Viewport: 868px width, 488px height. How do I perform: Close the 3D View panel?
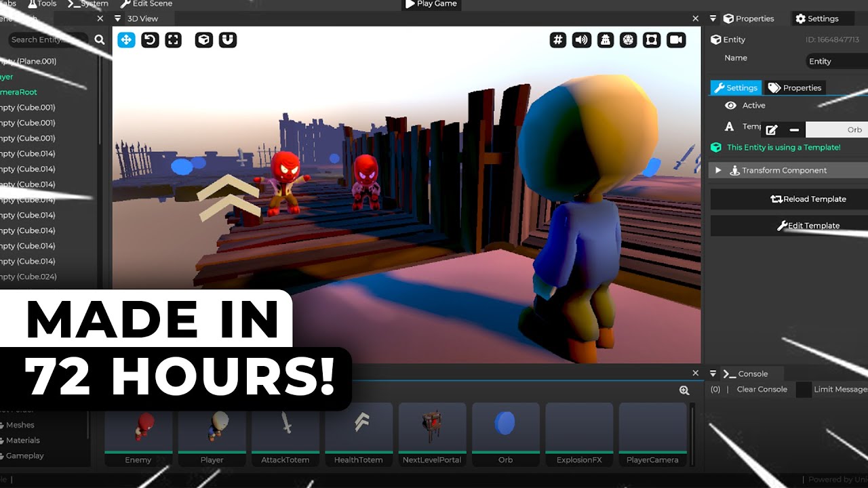coord(695,19)
